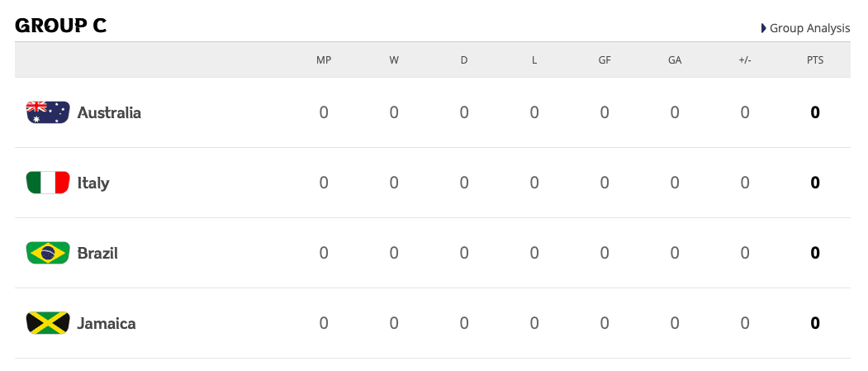Click Australia's bold points value

(x=815, y=112)
